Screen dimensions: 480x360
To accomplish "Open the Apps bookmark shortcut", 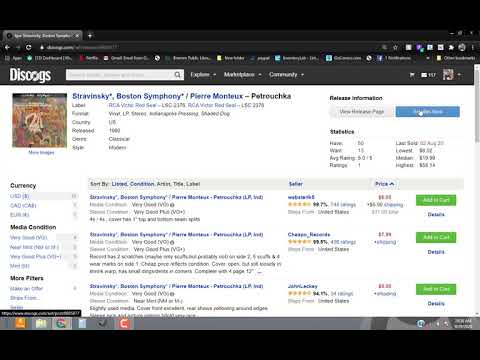I will coord(13,58).
